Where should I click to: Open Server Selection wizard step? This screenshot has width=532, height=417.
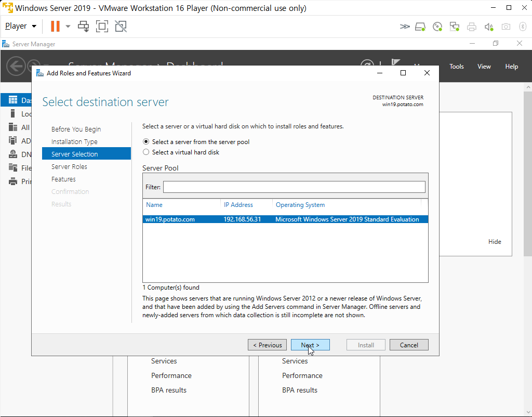[87, 154]
